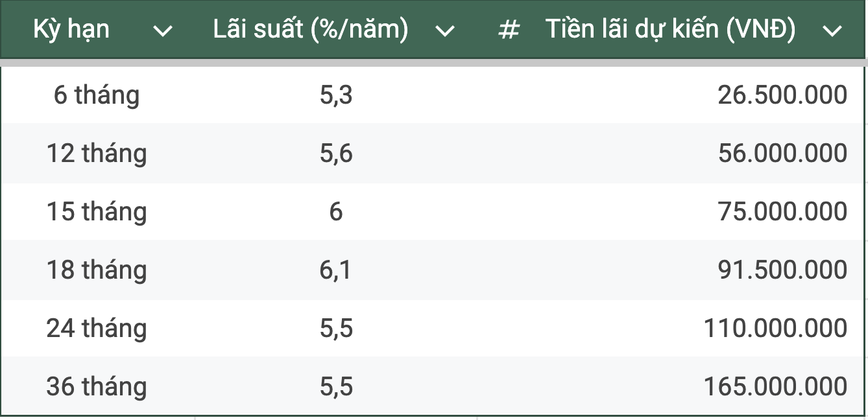Select the 26.500.000 interest amount cell
Screen dimensions: 868x420
pyautogui.click(x=782, y=95)
